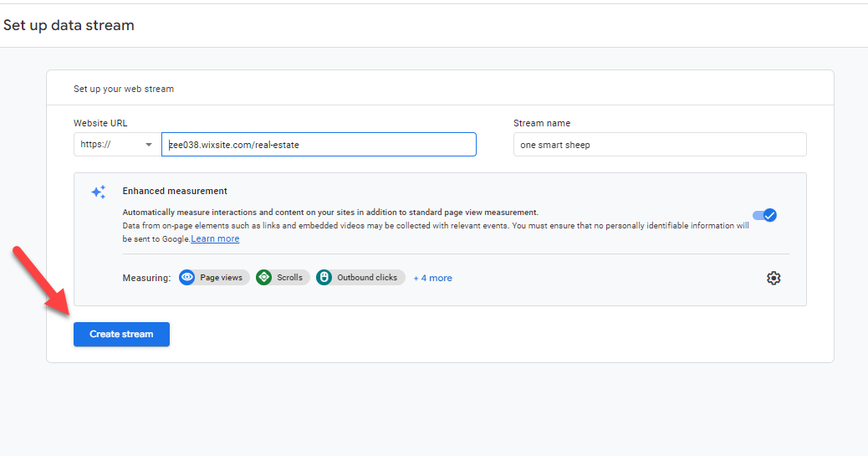The image size is (868, 456).
Task: Open enhanced measurement settings gear
Action: pos(774,278)
